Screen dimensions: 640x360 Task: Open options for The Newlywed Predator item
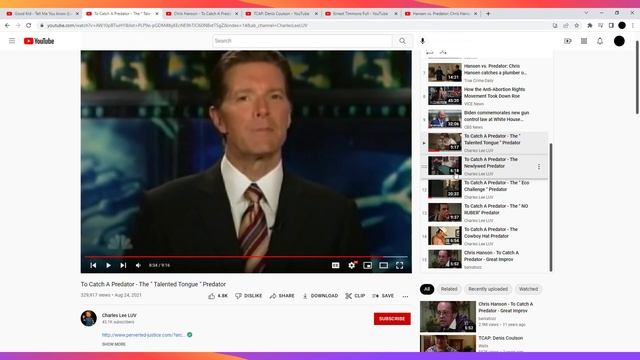point(539,167)
